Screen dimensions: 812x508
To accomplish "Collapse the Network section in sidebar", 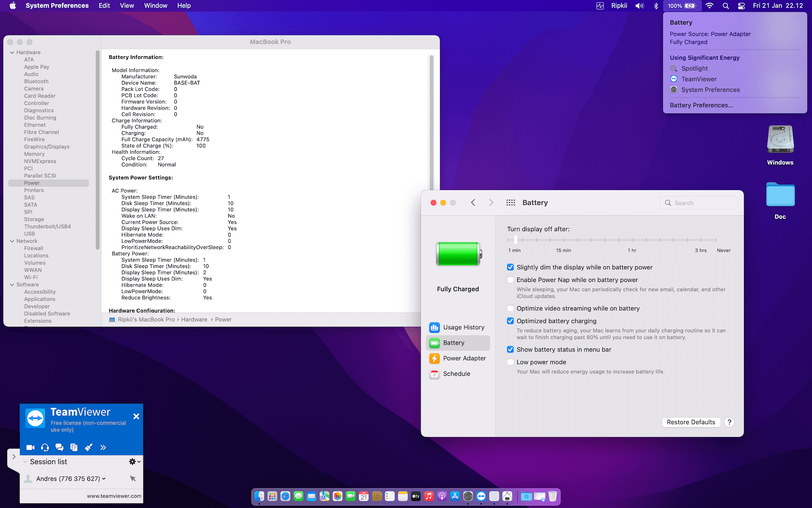I will pos(12,241).
